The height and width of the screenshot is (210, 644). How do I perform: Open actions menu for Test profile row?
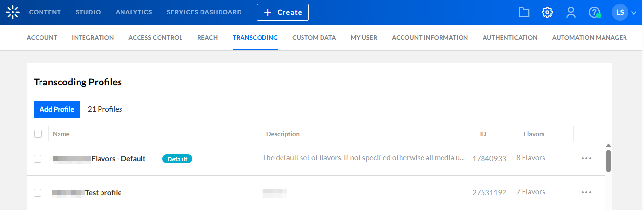tap(586, 193)
